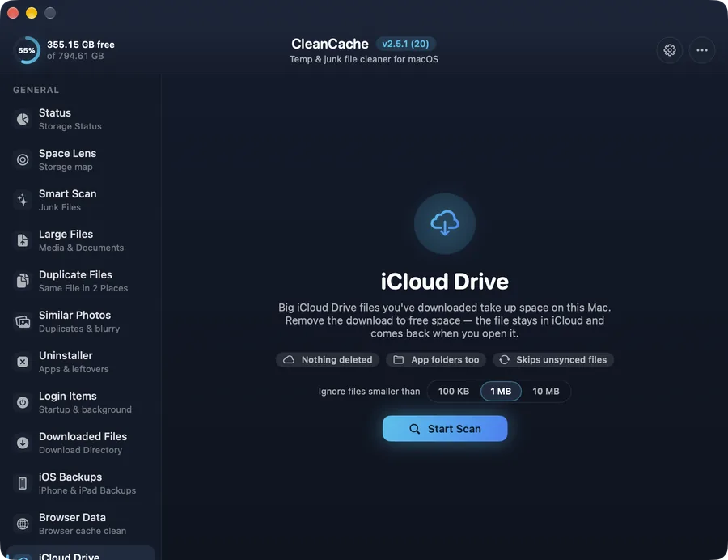
Task: Click the folder icon in App folders chip
Action: 398,360
